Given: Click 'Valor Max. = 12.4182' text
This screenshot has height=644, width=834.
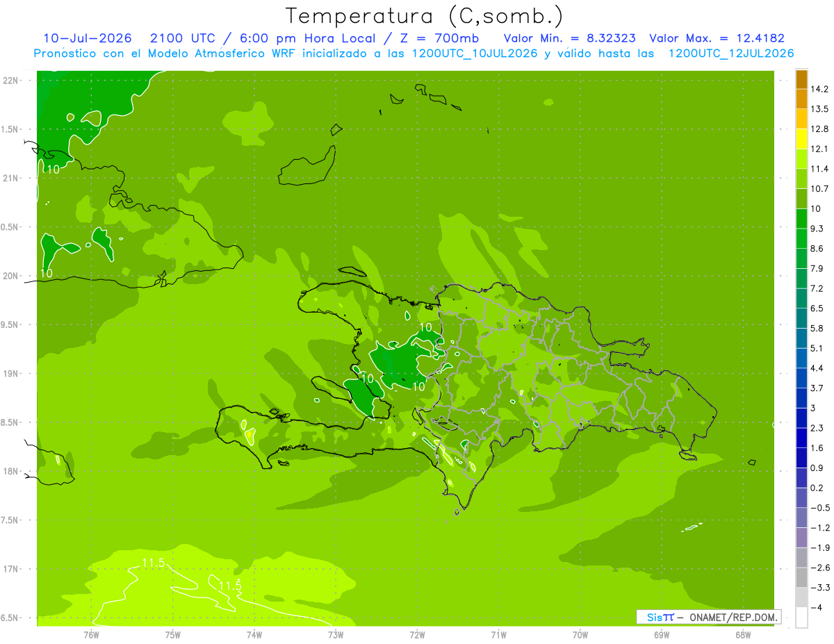Looking at the screenshot, I should [x=717, y=38].
